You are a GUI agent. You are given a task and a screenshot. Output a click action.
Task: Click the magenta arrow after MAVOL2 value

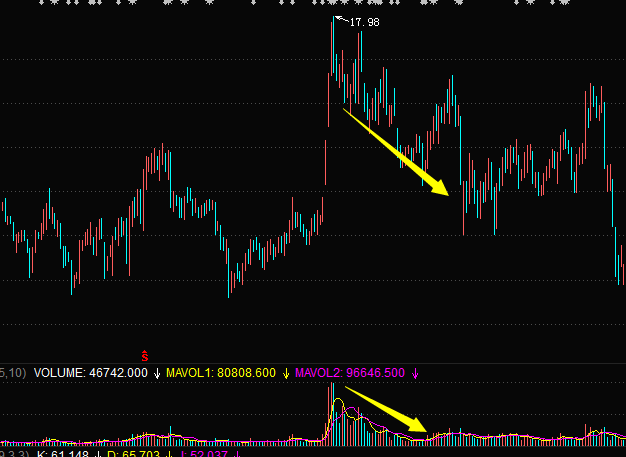[415, 373]
